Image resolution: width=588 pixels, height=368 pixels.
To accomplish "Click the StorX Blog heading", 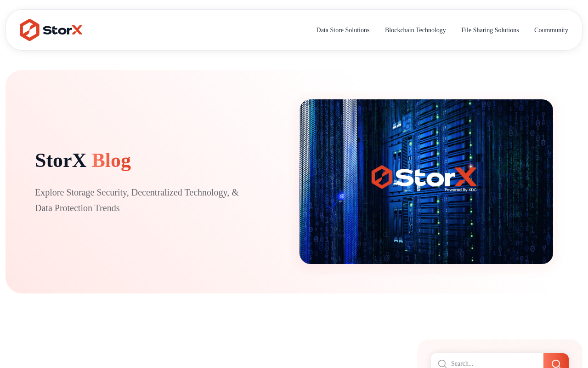I will (83, 160).
